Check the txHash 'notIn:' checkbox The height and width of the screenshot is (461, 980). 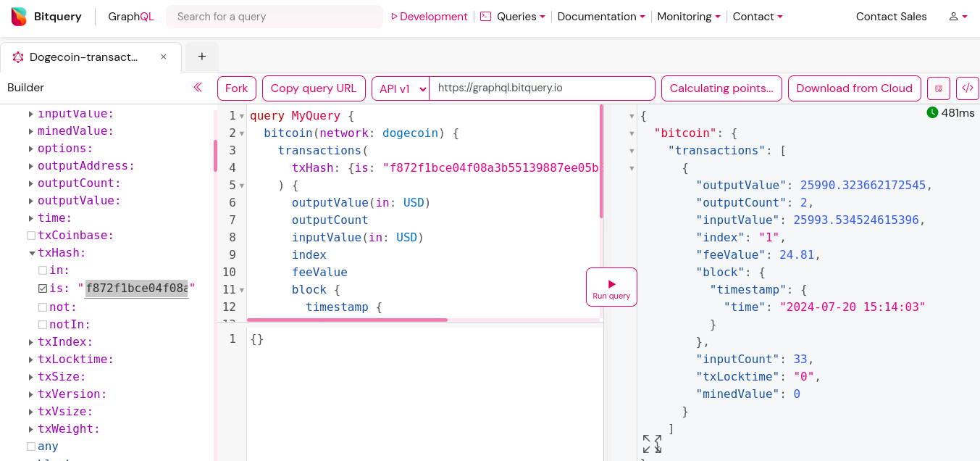(x=43, y=325)
